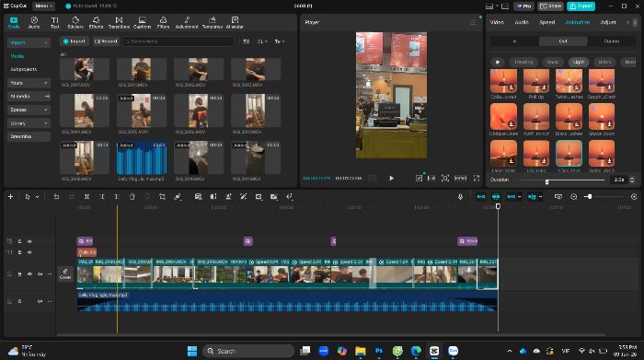Screen dimensions: 644x360
Task: Click the Crop/rotate icon in timeline toolbar
Action: pos(162,197)
